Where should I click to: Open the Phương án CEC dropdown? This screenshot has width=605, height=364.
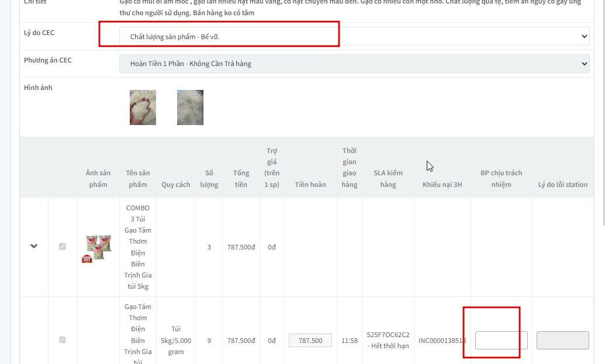354,64
